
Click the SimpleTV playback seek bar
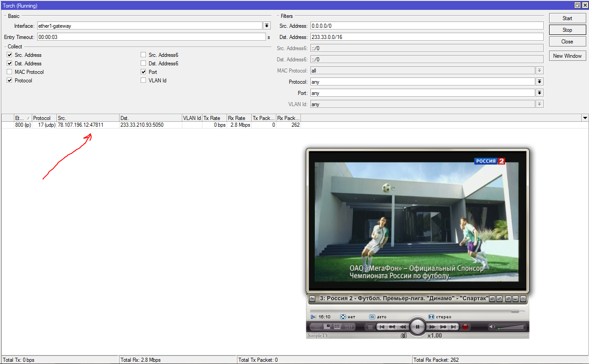click(x=417, y=311)
